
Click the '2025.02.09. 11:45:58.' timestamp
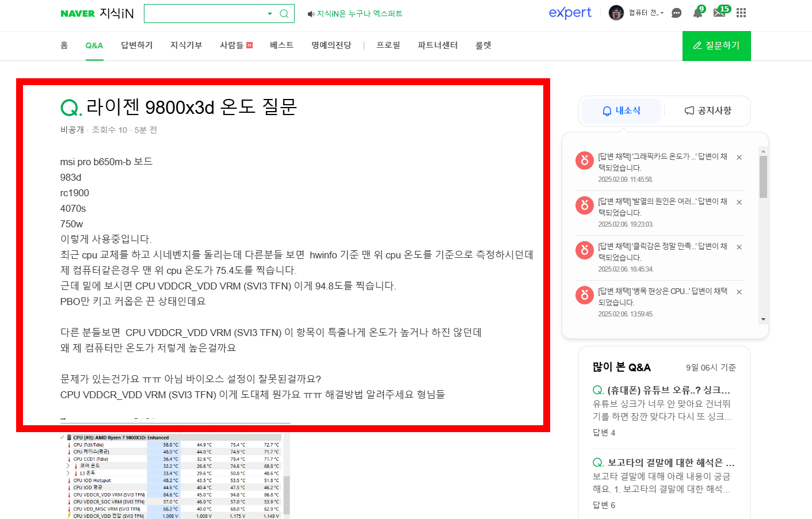click(x=626, y=180)
